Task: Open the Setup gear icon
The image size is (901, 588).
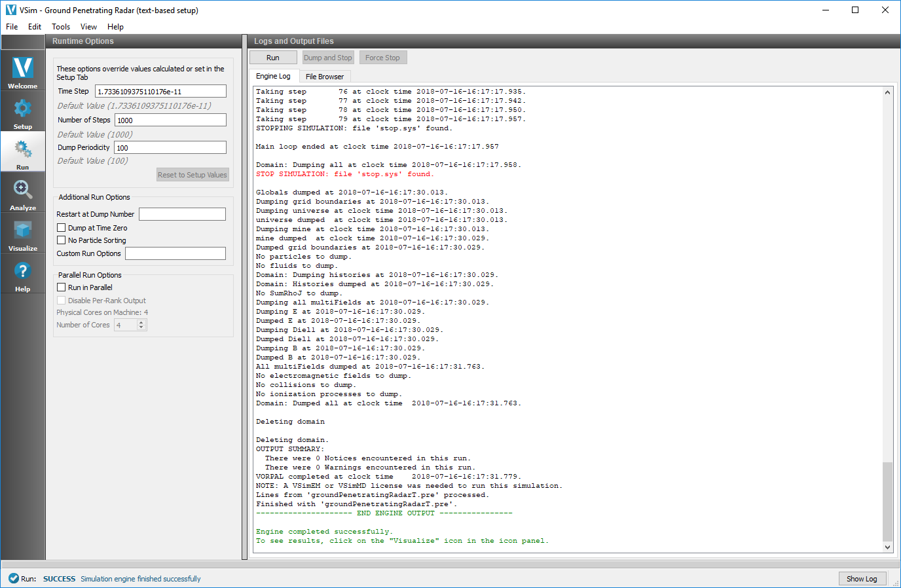Action: (23, 113)
